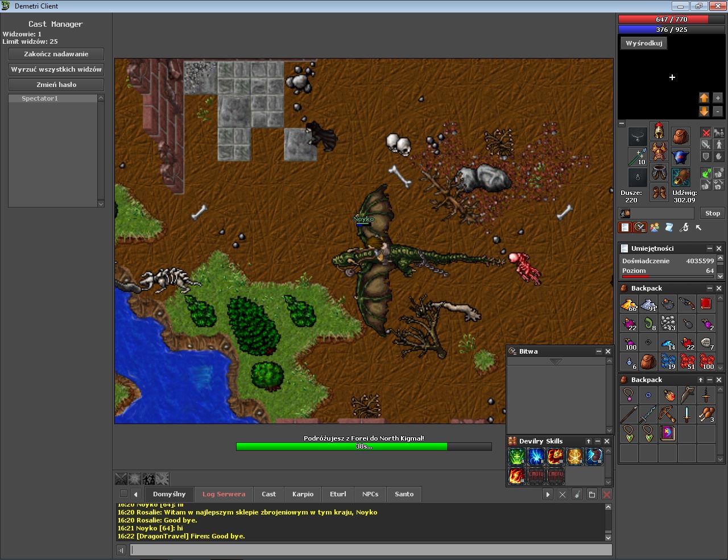Toggle mount horse mode
Viewport: 728px width, 560px height.
(719, 133)
